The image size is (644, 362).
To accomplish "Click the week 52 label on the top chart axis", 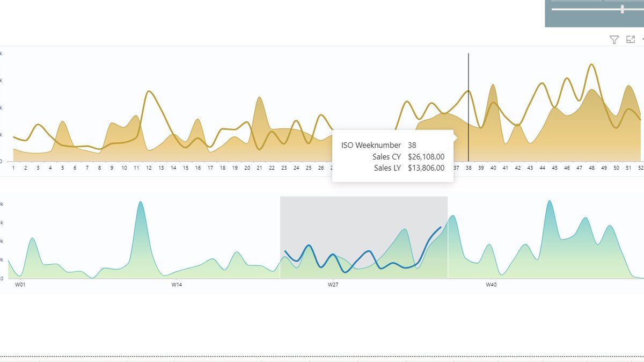I will [x=640, y=168].
